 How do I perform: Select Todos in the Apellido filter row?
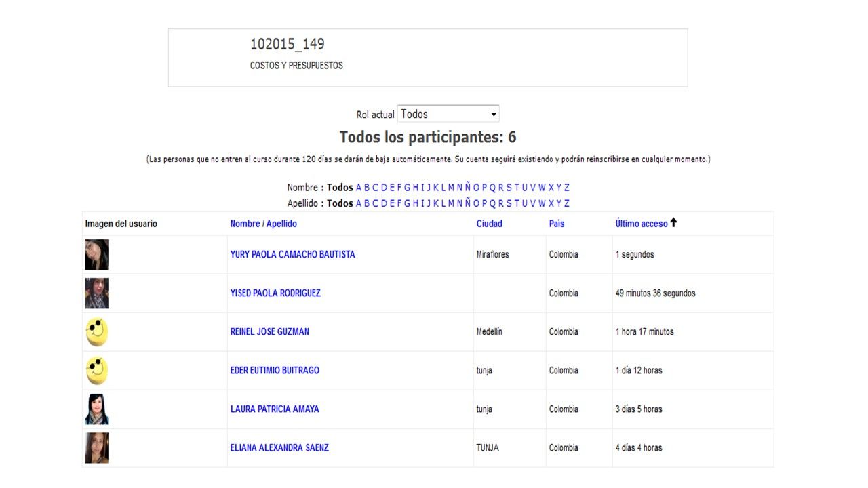click(x=340, y=203)
